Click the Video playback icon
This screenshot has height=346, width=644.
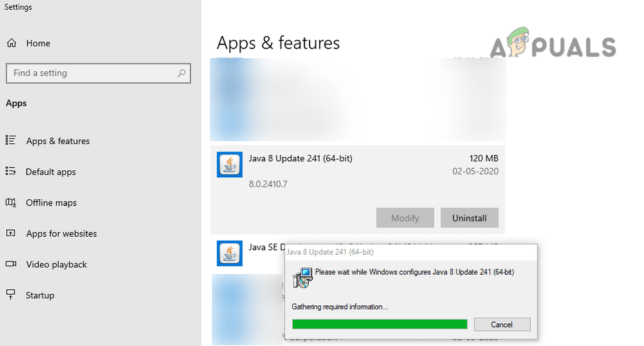[10, 264]
